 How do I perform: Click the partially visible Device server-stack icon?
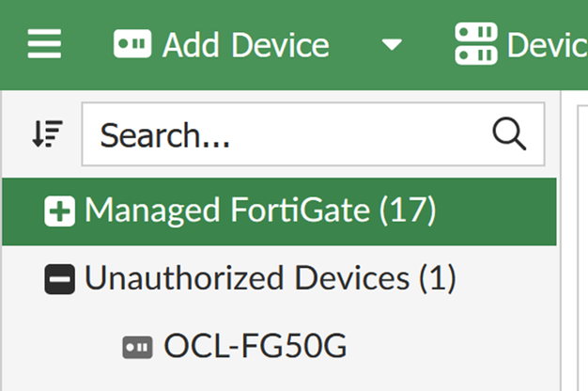click(475, 44)
